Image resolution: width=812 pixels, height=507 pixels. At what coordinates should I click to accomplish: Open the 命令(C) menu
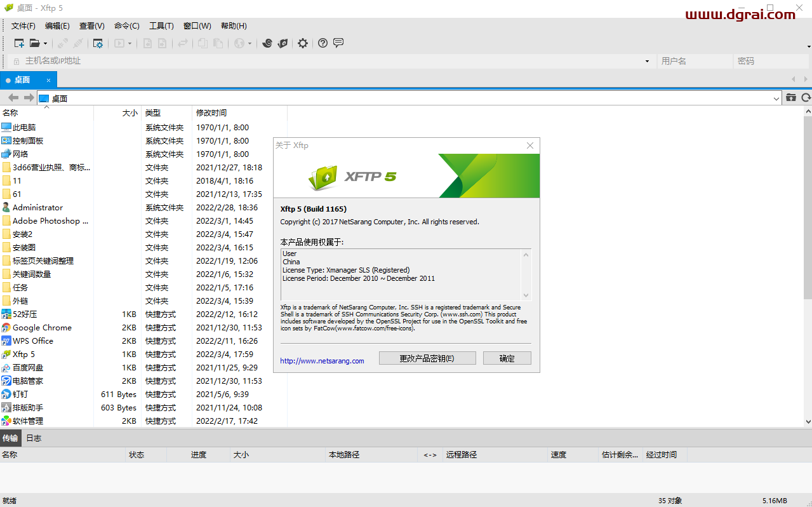pyautogui.click(x=127, y=26)
